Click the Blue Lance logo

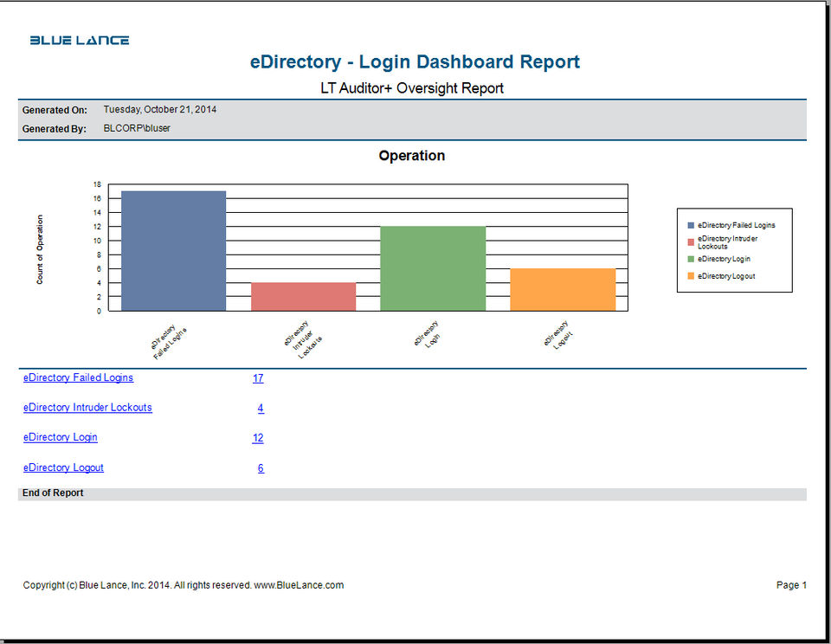click(80, 41)
